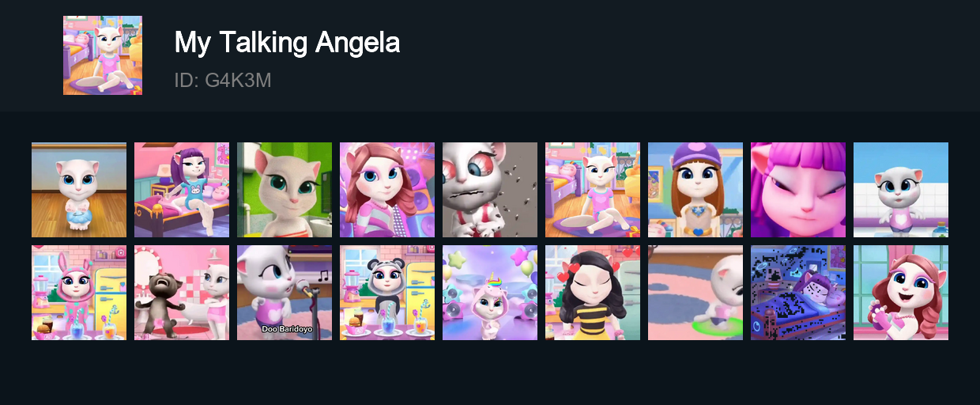Open the unicorn costume Angela thumbnail
Viewport: 980px width, 405px height.
(x=490, y=293)
